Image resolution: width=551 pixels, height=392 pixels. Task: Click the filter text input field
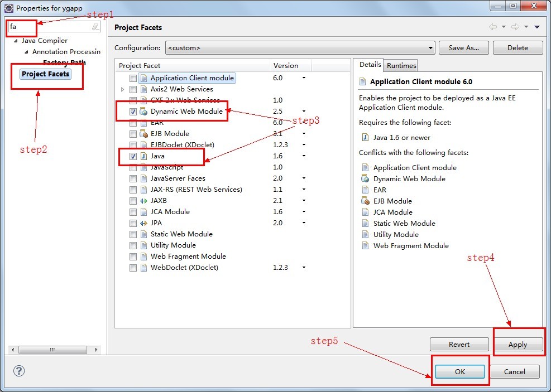coord(49,27)
